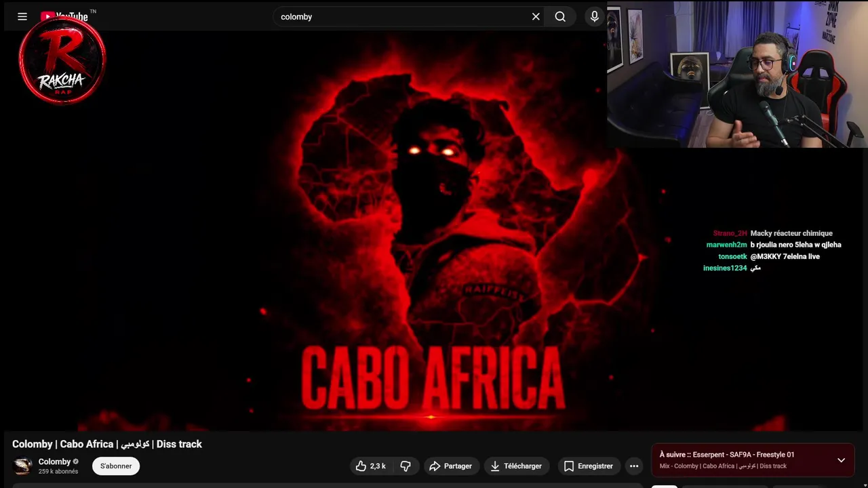868x488 pixels.
Task: Save video with Enregistrer button
Action: pyautogui.click(x=588, y=466)
